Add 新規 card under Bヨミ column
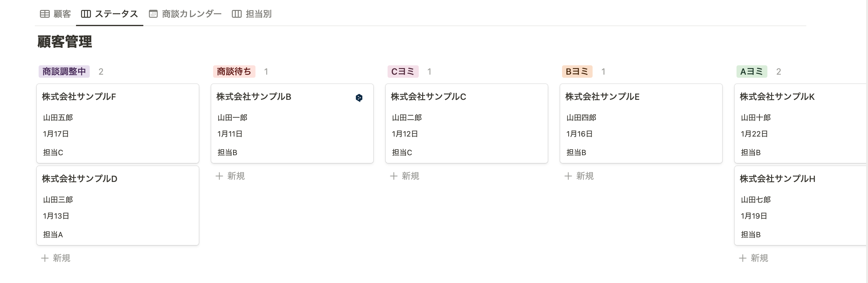 (x=579, y=176)
